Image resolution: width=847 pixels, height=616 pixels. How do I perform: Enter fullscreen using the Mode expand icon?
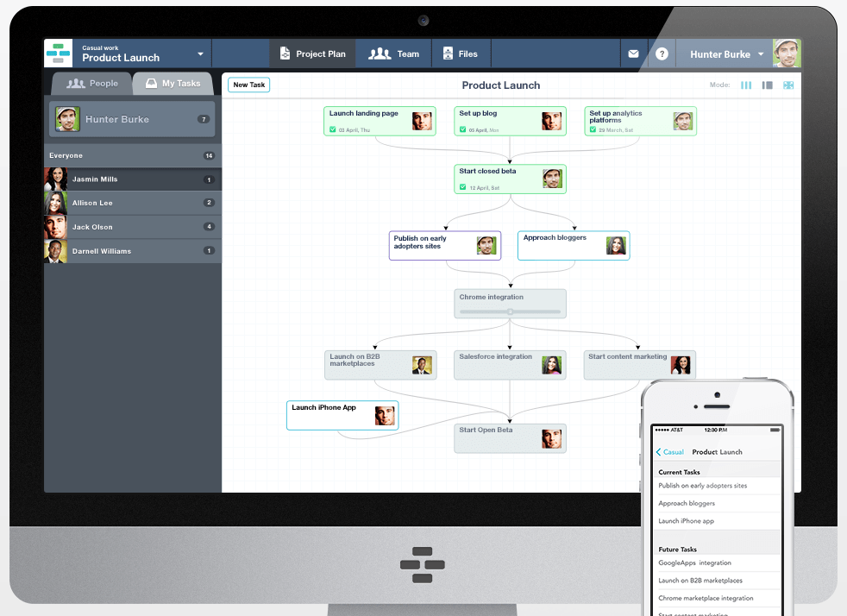787,85
